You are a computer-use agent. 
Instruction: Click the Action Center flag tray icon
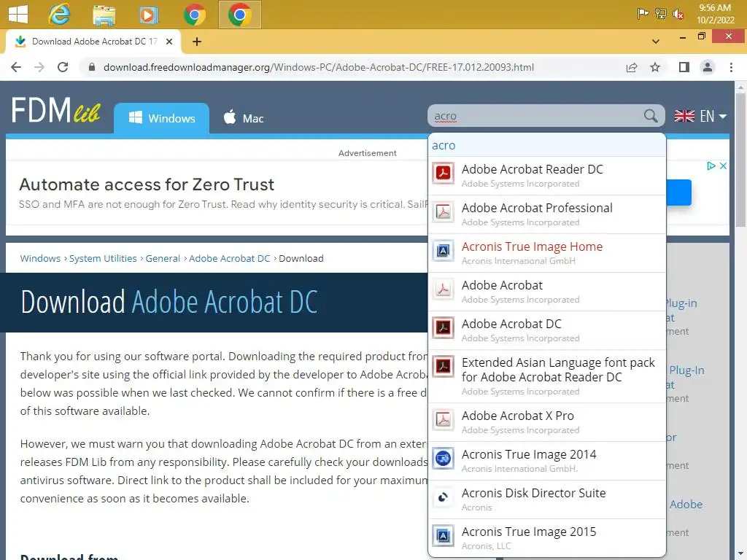(x=642, y=14)
